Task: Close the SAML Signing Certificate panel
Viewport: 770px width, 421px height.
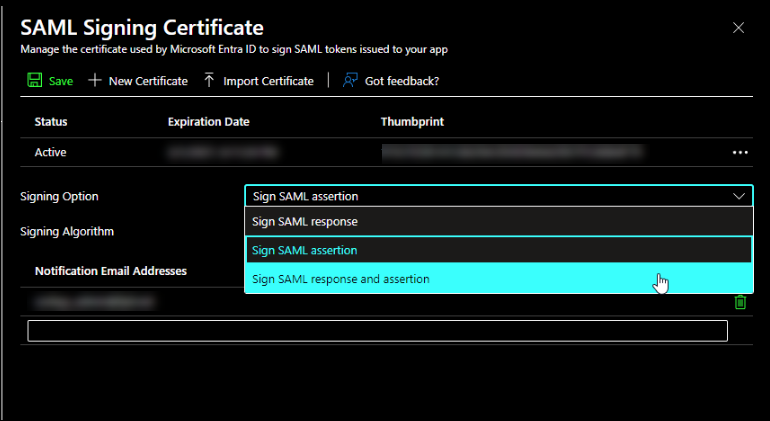Action: 738,28
